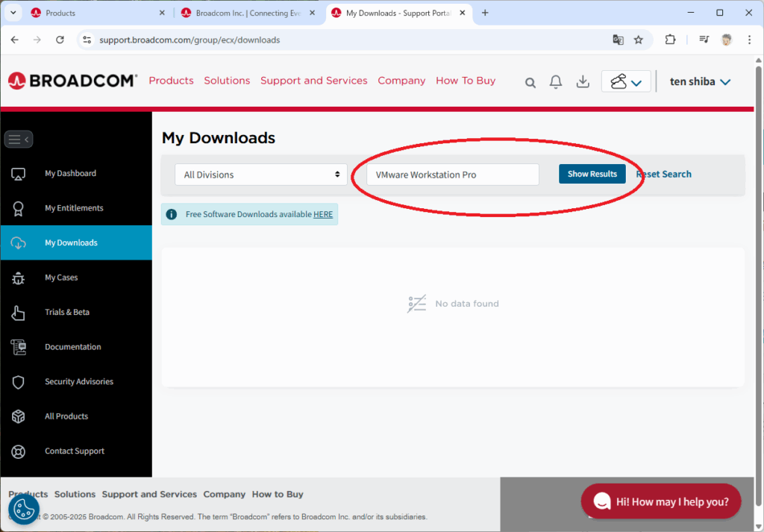
Task: Click the VMware Workstation Pro search field
Action: point(452,175)
